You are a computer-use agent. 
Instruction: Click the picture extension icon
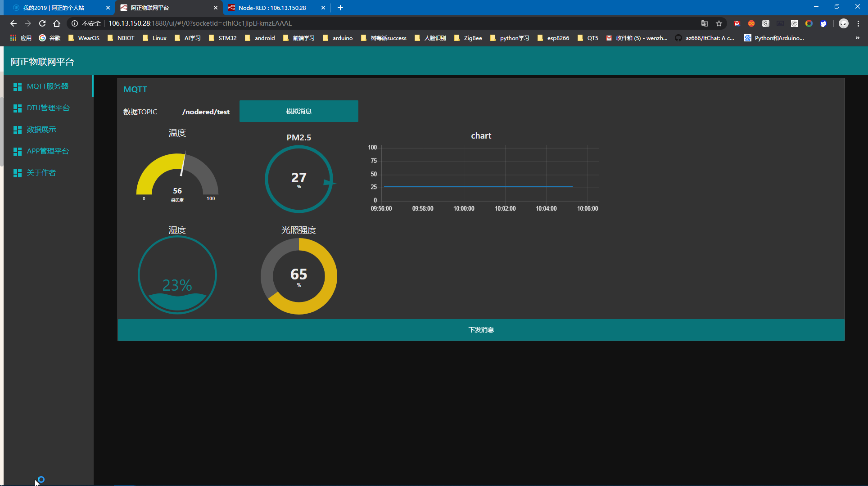click(780, 23)
